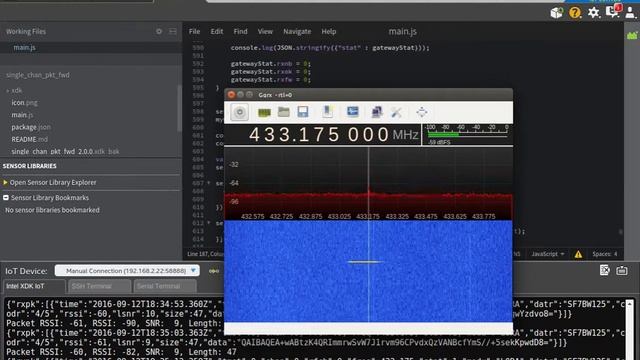Image resolution: width=640 pixels, height=360 pixels.
Task: Open main.js in project file tree
Action: (22, 115)
